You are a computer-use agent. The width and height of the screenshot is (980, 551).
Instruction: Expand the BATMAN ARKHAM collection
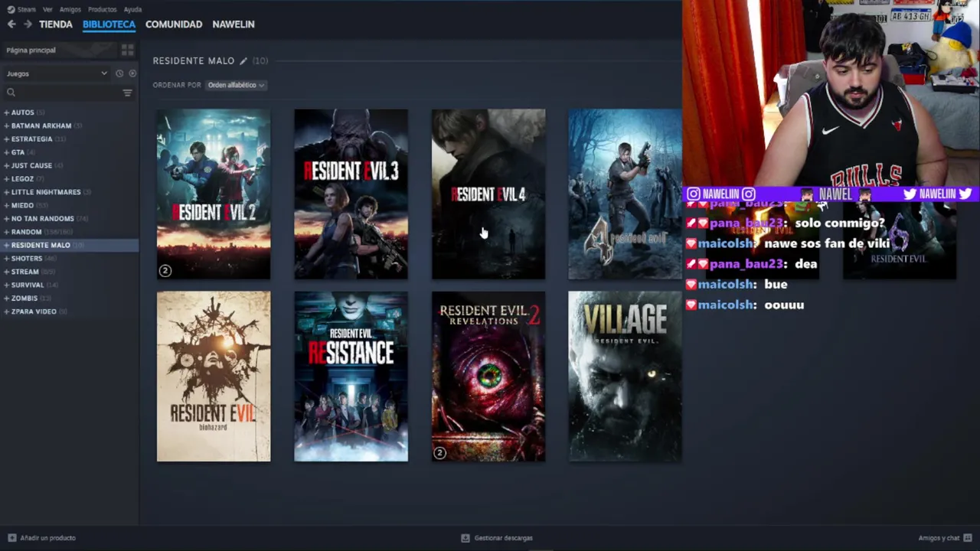coord(6,126)
